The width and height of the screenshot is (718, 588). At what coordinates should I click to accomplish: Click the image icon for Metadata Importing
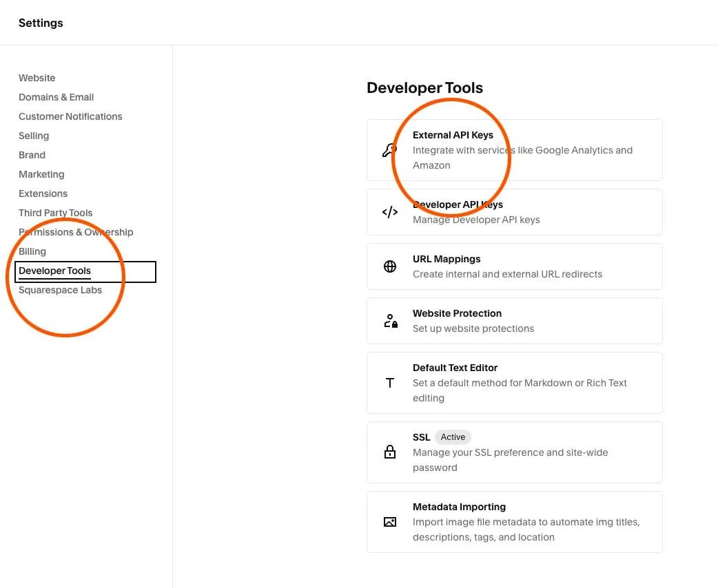tap(390, 522)
